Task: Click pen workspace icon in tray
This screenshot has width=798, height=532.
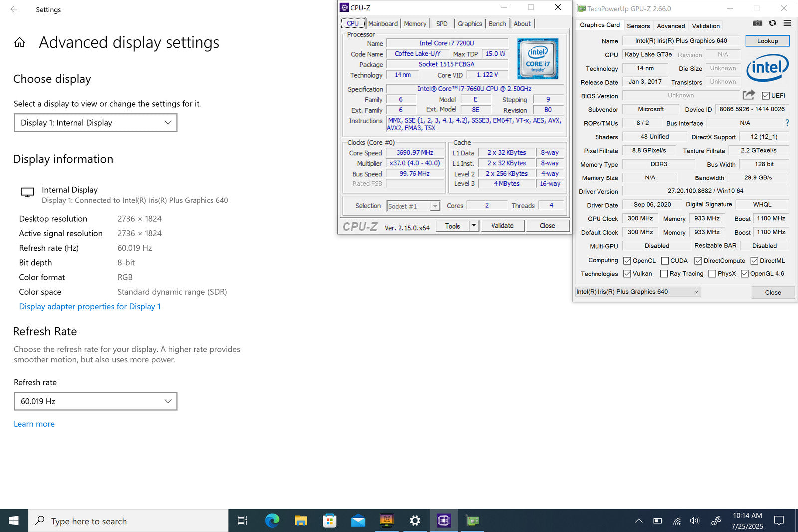Action: click(x=716, y=521)
